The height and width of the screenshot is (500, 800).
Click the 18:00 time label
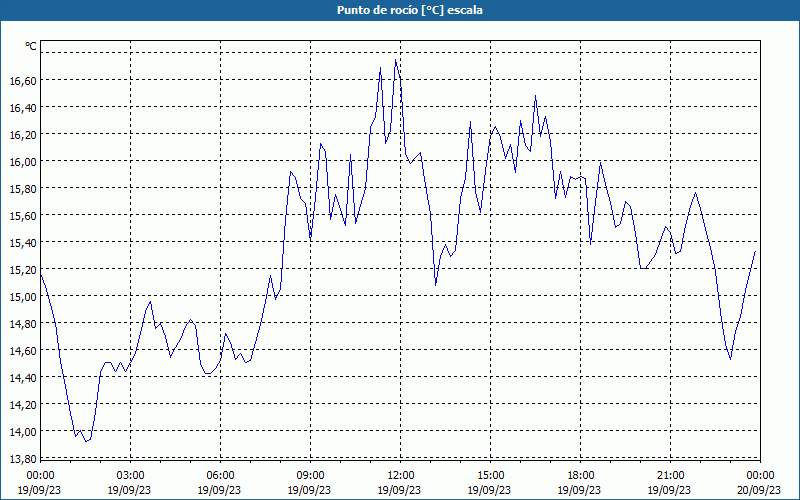click(581, 476)
